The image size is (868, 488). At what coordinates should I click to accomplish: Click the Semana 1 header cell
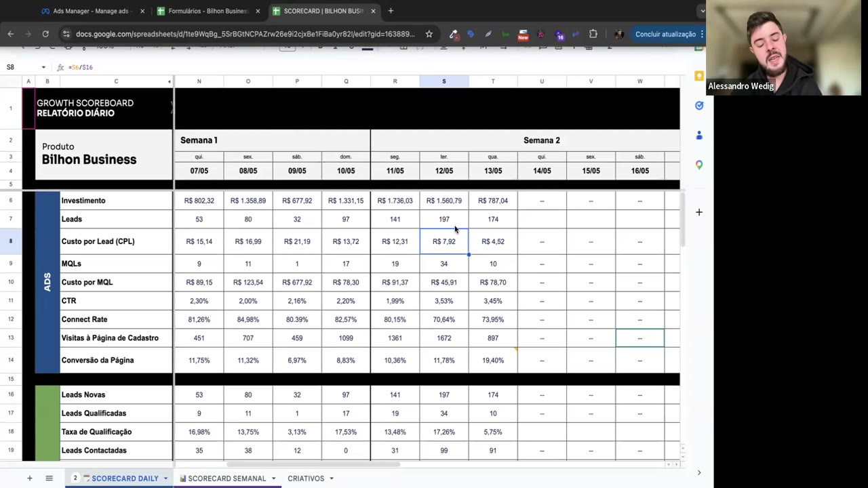[x=273, y=140]
